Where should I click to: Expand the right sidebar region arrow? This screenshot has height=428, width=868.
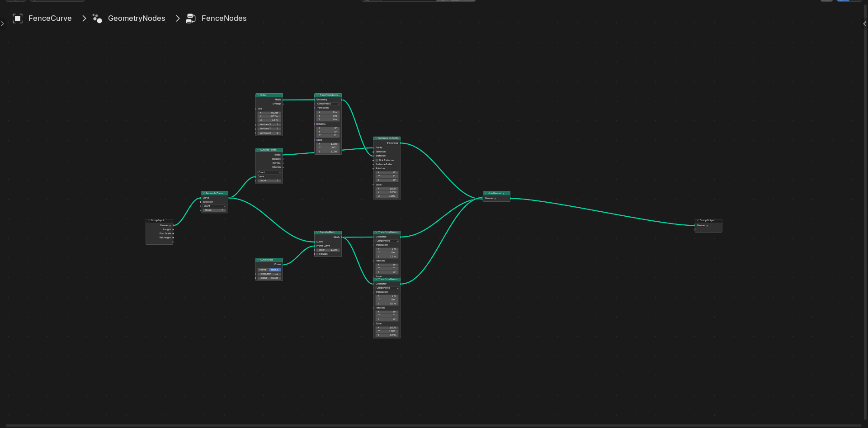(x=865, y=24)
